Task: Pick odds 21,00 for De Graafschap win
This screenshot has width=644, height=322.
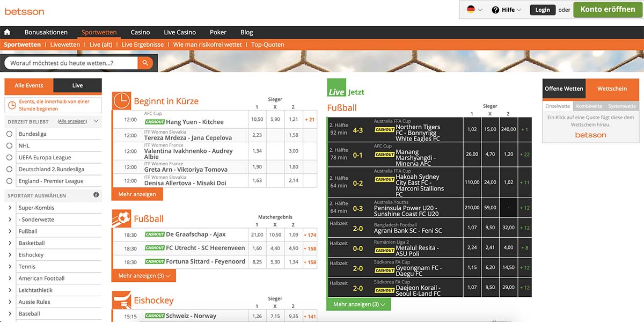Action: pos(257,235)
